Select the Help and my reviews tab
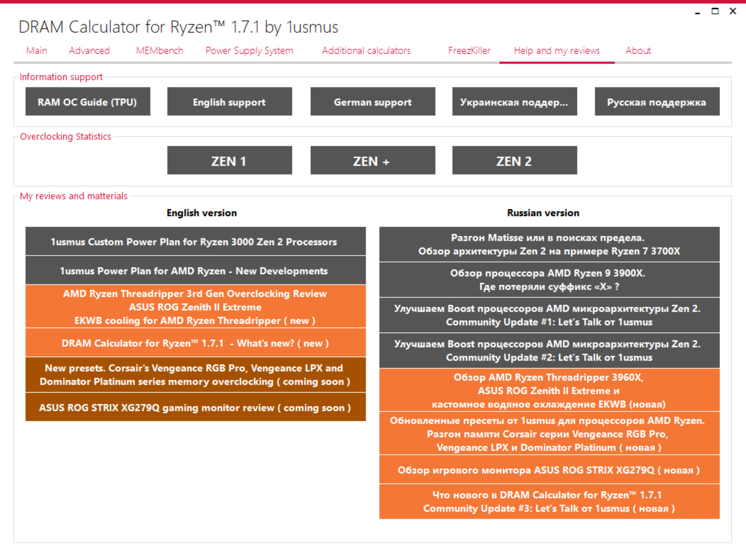The width and height of the screenshot is (746, 560). coord(557,51)
